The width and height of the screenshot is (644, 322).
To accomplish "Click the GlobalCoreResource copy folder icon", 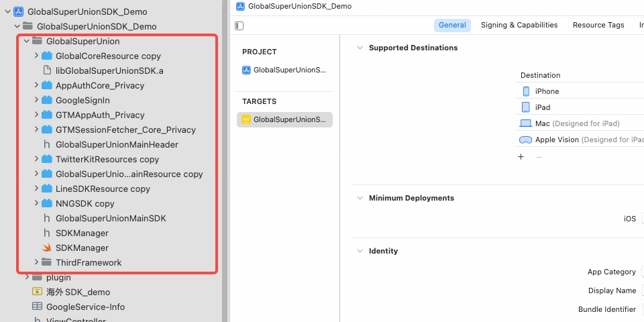I will tap(47, 56).
